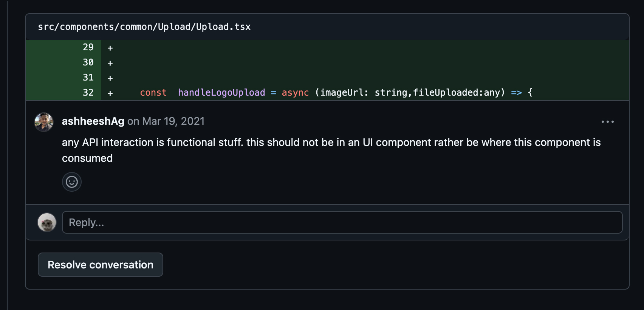Click the plus marker on line 32

(x=110, y=93)
